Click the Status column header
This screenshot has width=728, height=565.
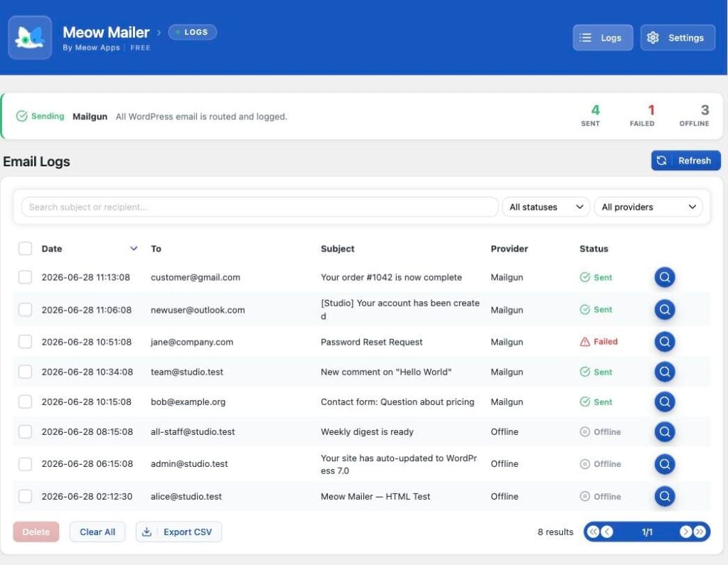[x=594, y=248]
